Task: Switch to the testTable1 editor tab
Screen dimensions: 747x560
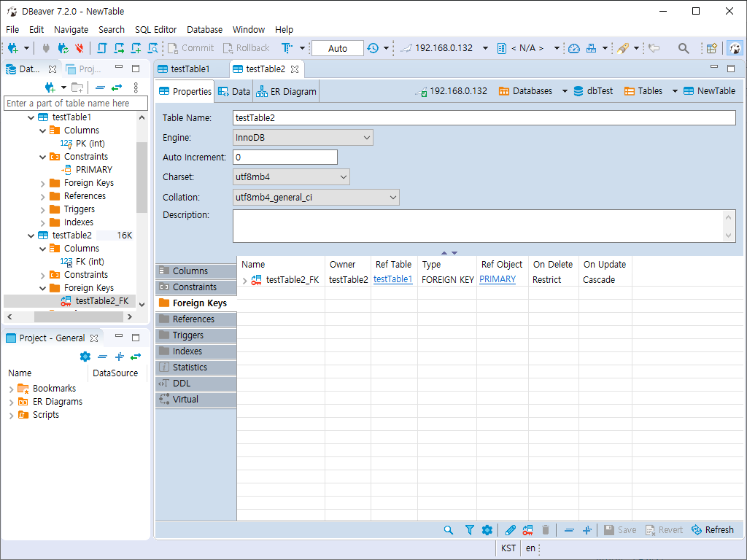Action: (x=190, y=69)
